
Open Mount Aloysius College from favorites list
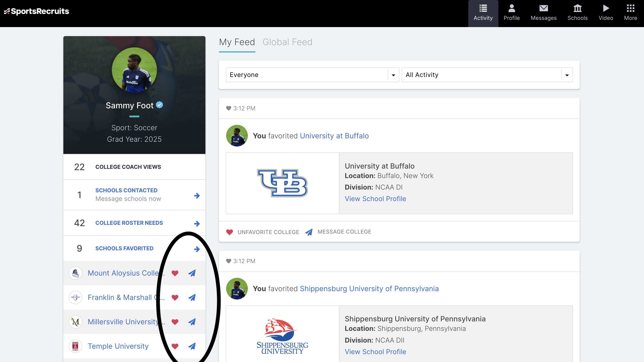tap(126, 273)
